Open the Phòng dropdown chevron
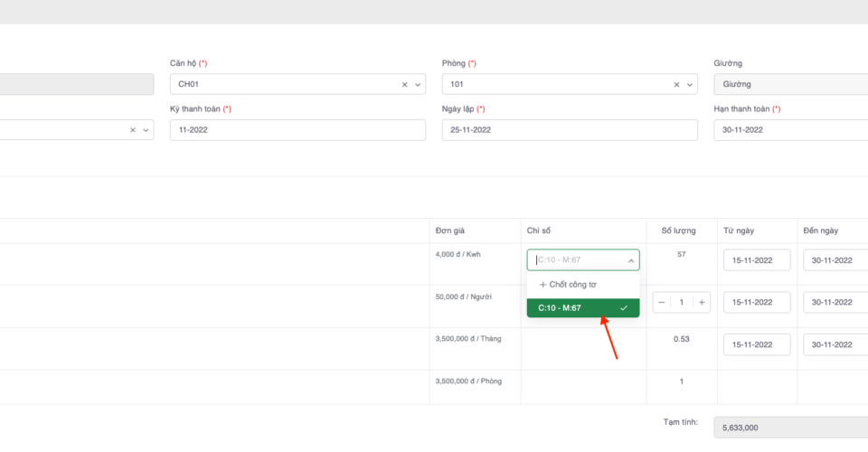Viewport: 868px width, 452px height. (689, 84)
